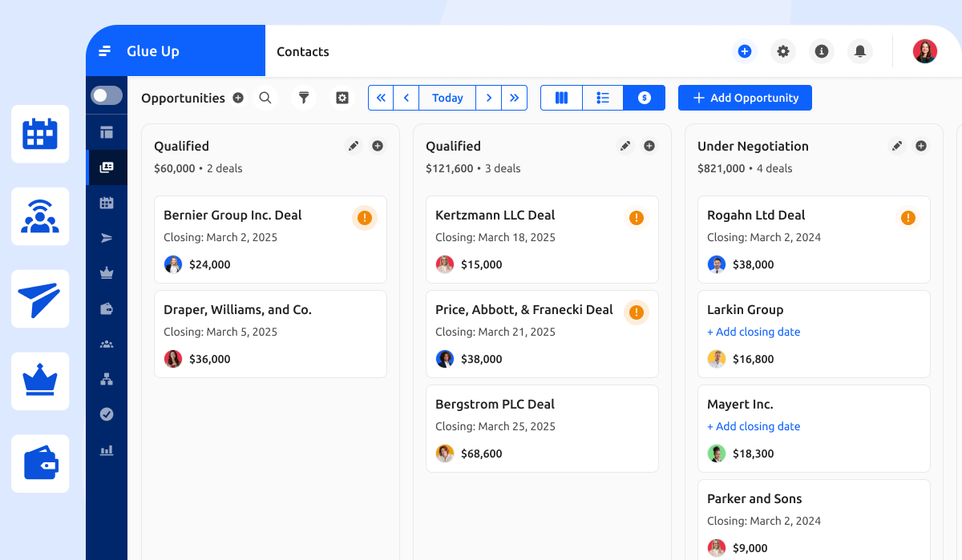Toggle the sidebar switch at top of navigation

click(x=107, y=96)
